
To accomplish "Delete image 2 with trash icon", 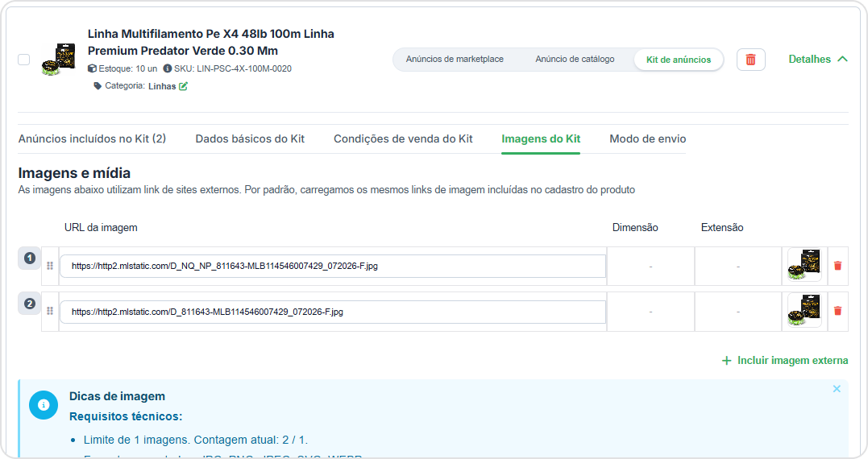I will pos(837,311).
